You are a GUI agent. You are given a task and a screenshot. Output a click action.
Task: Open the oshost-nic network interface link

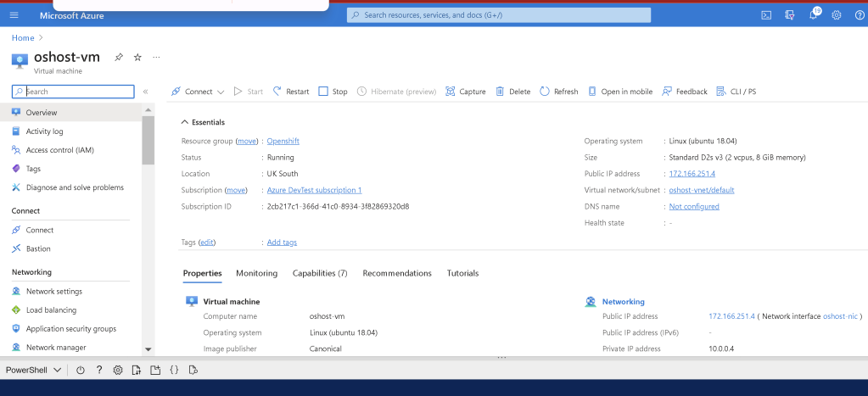click(840, 316)
